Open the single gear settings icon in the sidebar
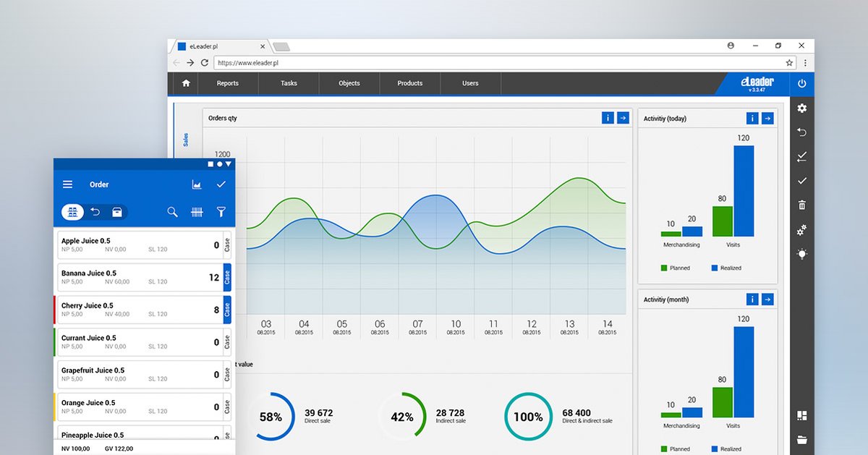 tap(801, 109)
